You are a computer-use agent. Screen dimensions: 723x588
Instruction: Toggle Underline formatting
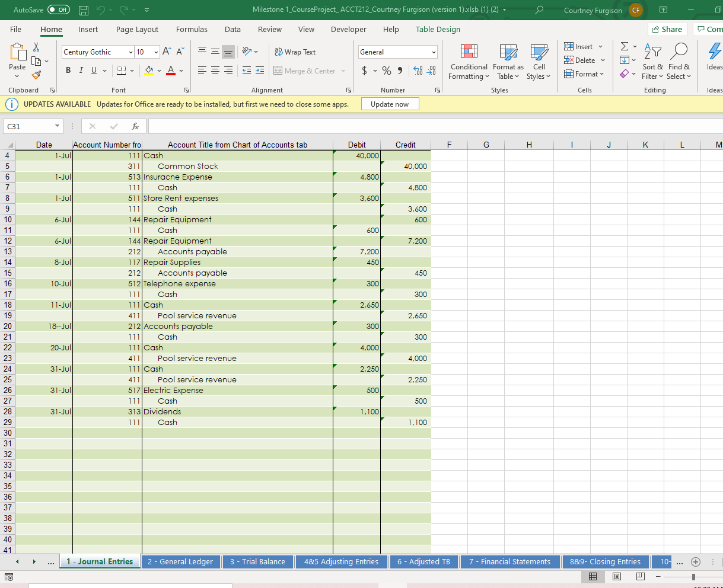pos(94,71)
